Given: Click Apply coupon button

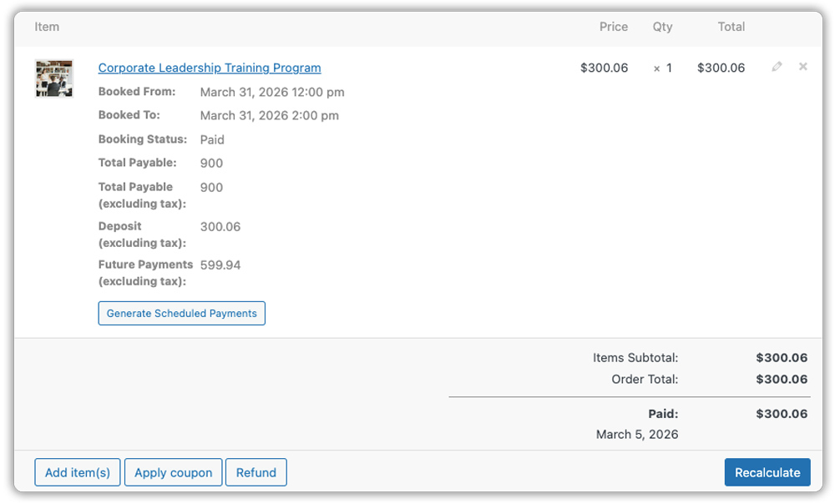Looking at the screenshot, I should 174,472.
